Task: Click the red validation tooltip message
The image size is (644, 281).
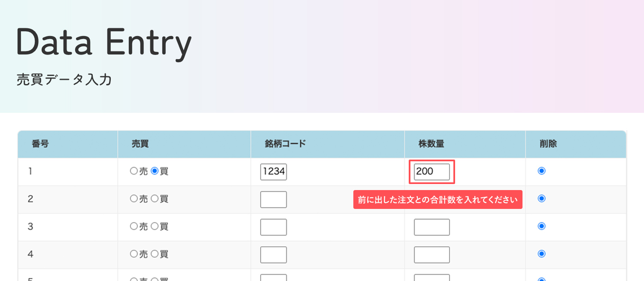Action: click(x=437, y=200)
